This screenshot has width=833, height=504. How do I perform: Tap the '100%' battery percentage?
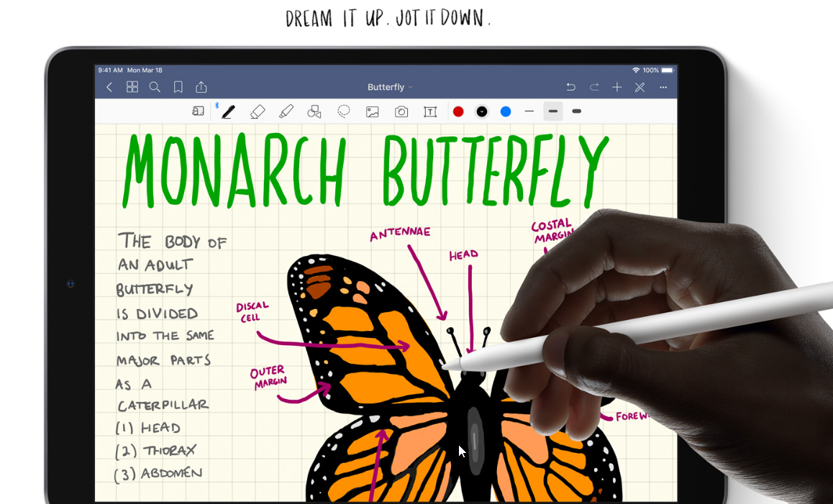(x=651, y=70)
